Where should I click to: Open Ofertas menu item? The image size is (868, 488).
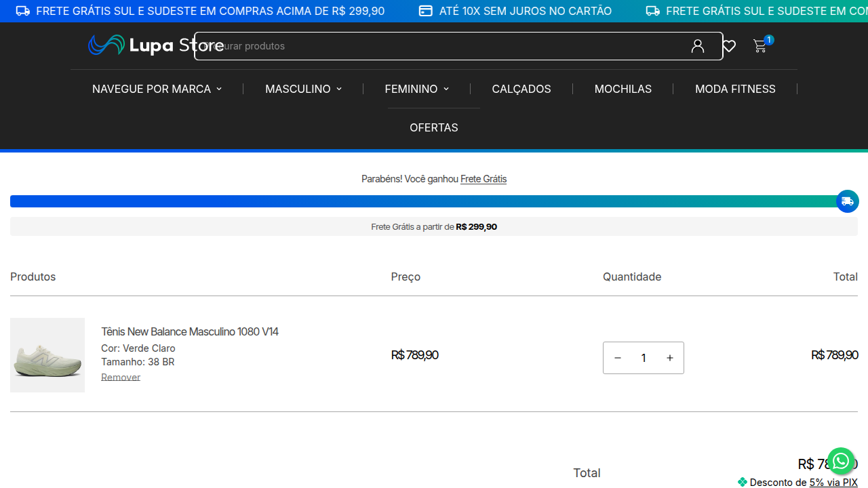tap(434, 127)
